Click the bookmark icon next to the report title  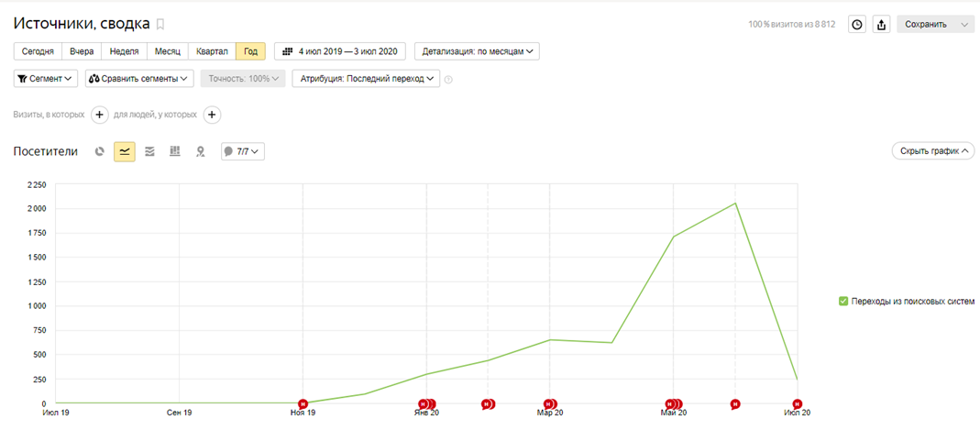coord(160,25)
